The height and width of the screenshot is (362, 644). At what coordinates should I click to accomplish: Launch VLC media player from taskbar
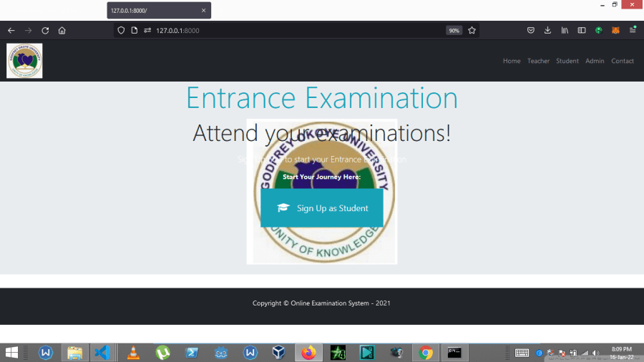point(133,353)
